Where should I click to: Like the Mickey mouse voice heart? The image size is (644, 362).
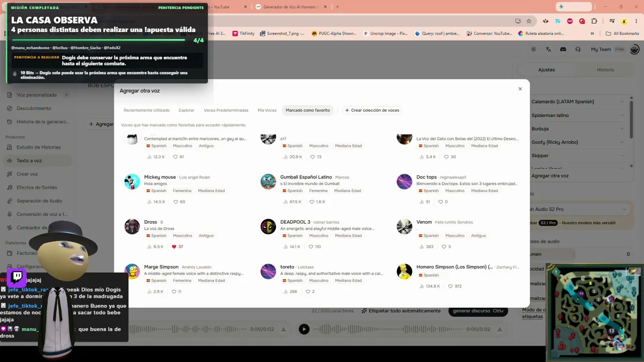pos(176,202)
